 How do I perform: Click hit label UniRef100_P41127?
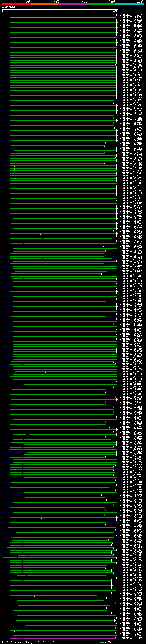point(131,100)
